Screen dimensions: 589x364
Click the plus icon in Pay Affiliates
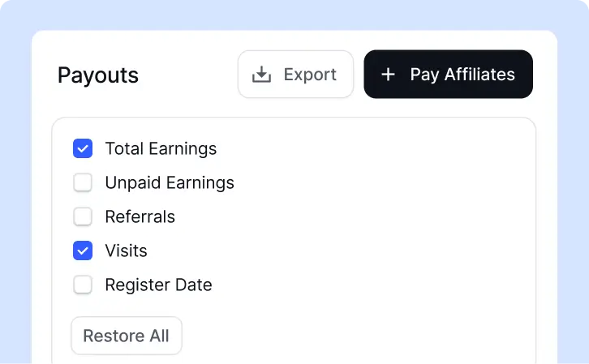tap(388, 75)
